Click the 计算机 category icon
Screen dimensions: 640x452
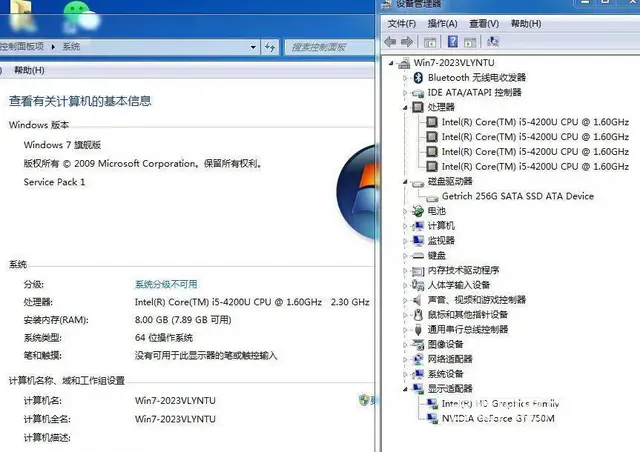click(x=418, y=226)
